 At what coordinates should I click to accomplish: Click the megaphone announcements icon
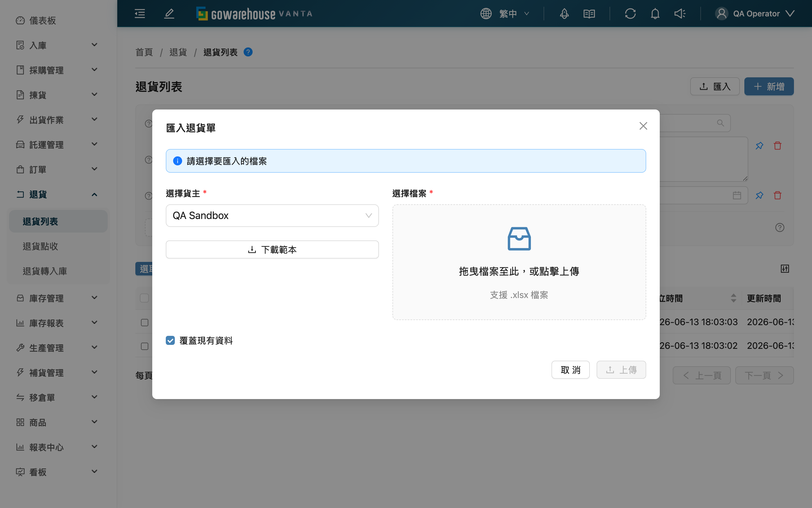click(680, 14)
